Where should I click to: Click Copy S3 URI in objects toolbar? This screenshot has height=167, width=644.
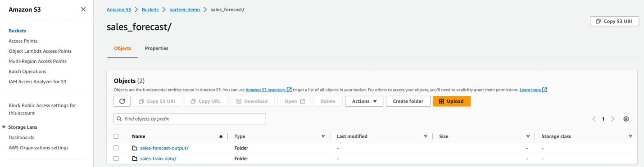157,101
